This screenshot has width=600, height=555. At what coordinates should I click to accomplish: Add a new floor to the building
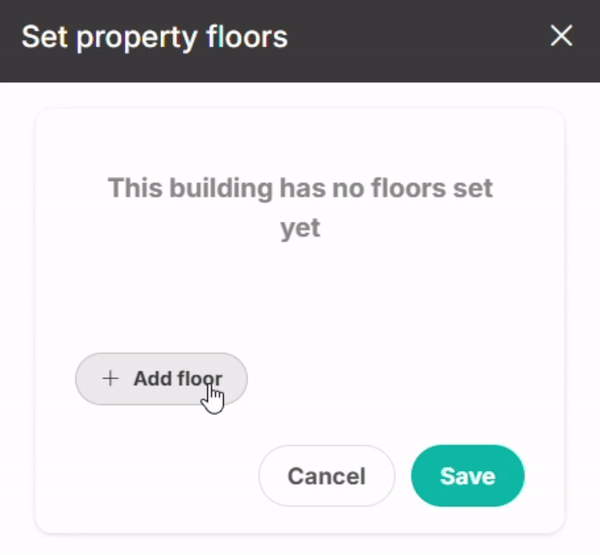tap(161, 379)
